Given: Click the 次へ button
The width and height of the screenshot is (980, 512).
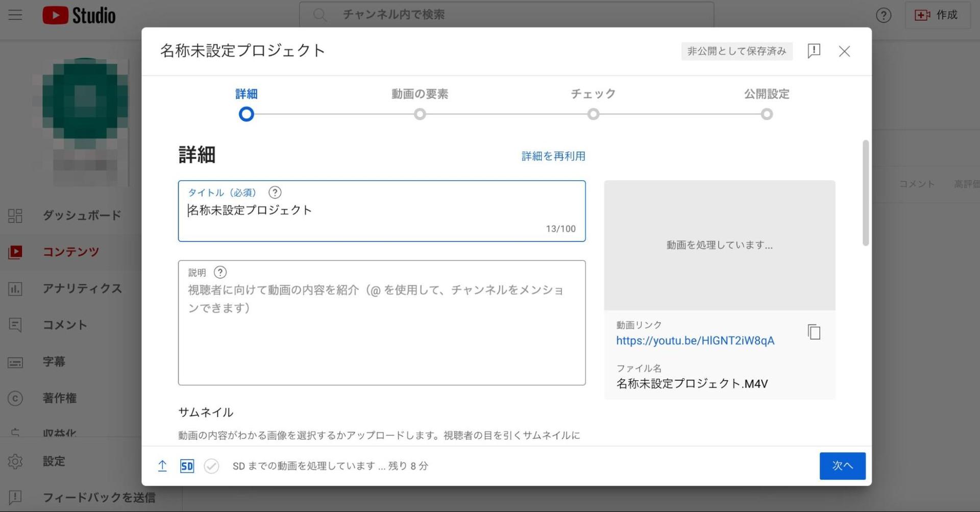Looking at the screenshot, I should click(x=842, y=466).
